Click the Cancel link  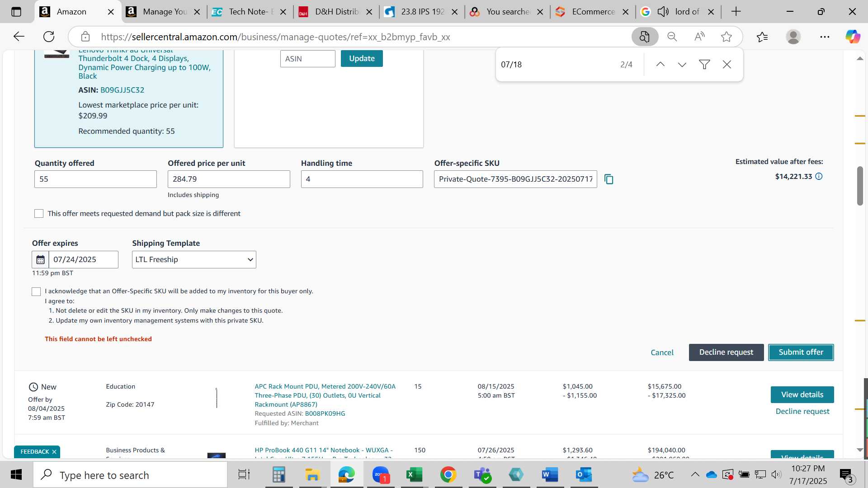[x=662, y=353]
